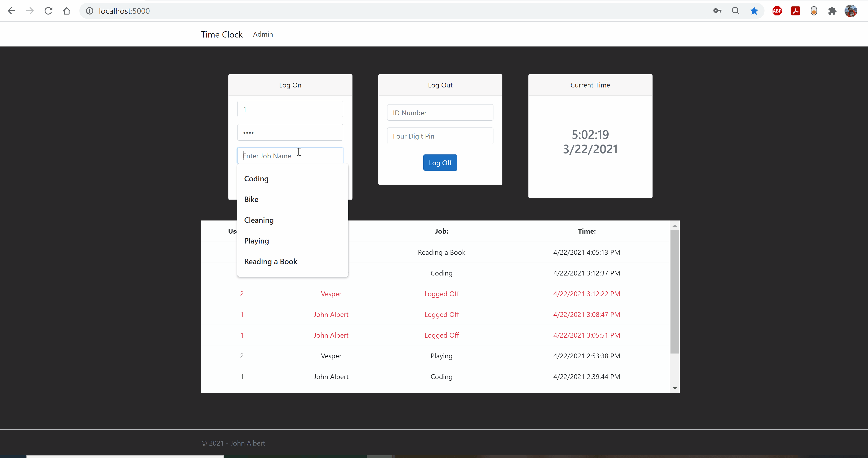Go to Time Clock home link
Viewport: 868px width, 458px height.
(222, 34)
